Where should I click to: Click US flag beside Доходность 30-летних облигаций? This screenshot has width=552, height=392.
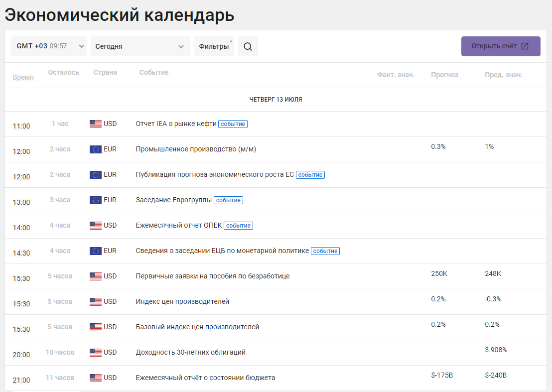[x=95, y=352]
